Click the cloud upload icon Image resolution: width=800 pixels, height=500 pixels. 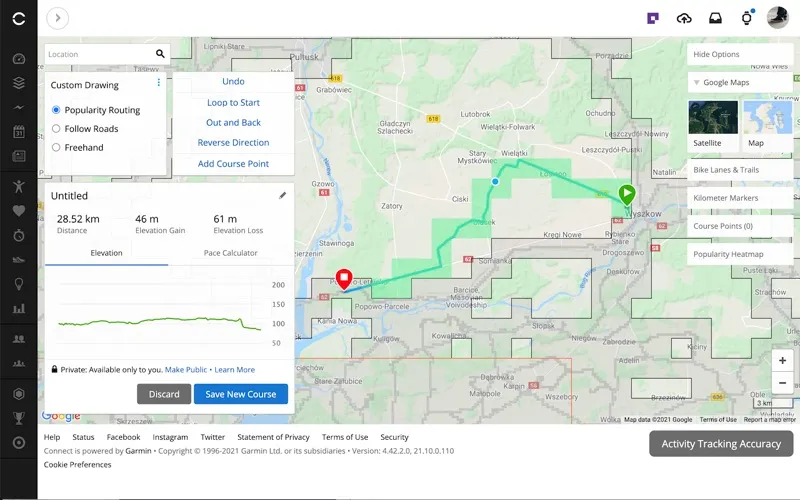coord(684,19)
